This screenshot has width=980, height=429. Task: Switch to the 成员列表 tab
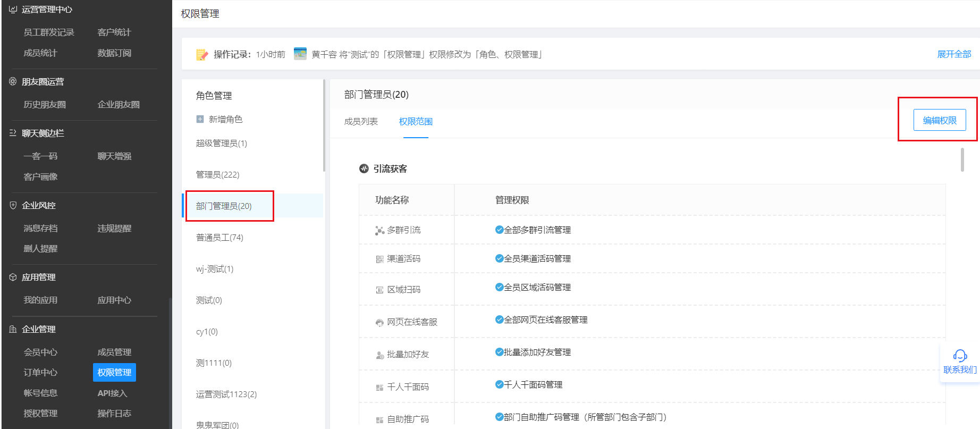click(361, 121)
